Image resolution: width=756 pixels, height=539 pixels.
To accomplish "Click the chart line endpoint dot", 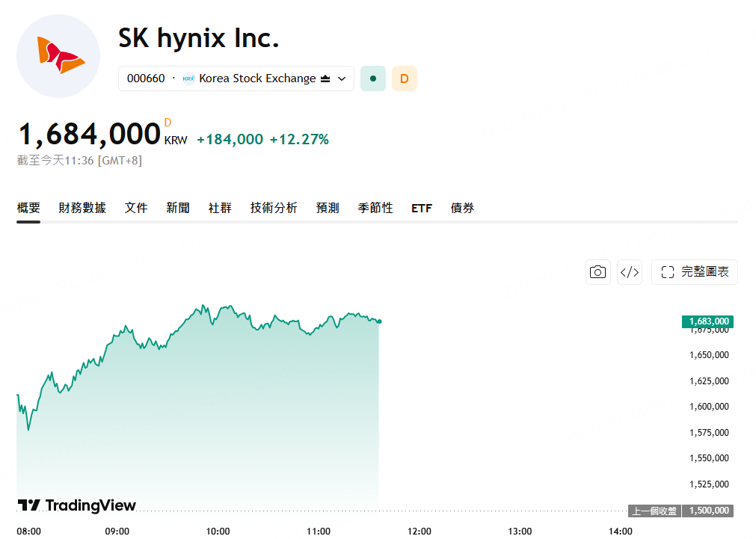I will click(380, 321).
